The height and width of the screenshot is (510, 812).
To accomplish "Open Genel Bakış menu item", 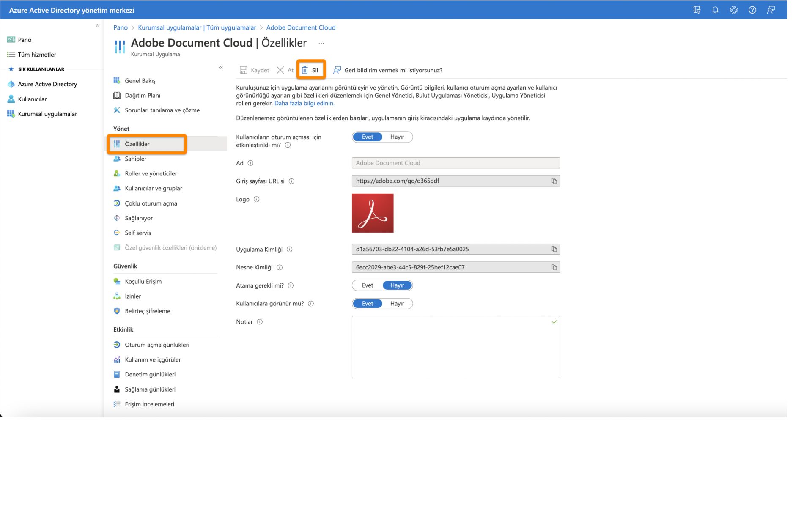I will click(x=140, y=81).
